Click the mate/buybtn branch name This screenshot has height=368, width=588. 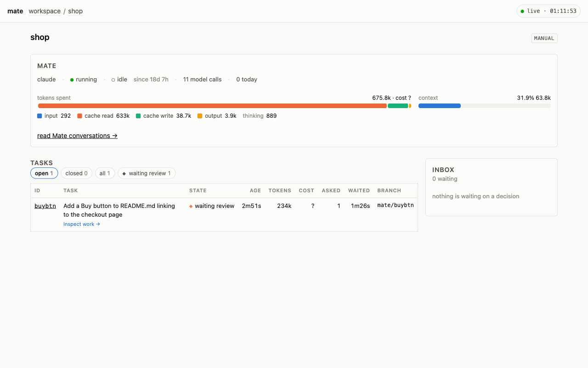[396, 205]
